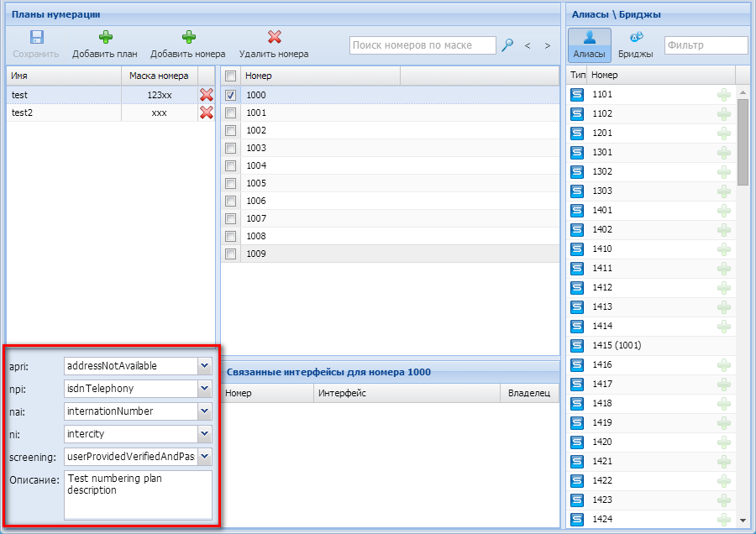Image resolution: width=756 pixels, height=534 pixels.
Task: Check the checkbox for number 1008
Action: point(230,236)
